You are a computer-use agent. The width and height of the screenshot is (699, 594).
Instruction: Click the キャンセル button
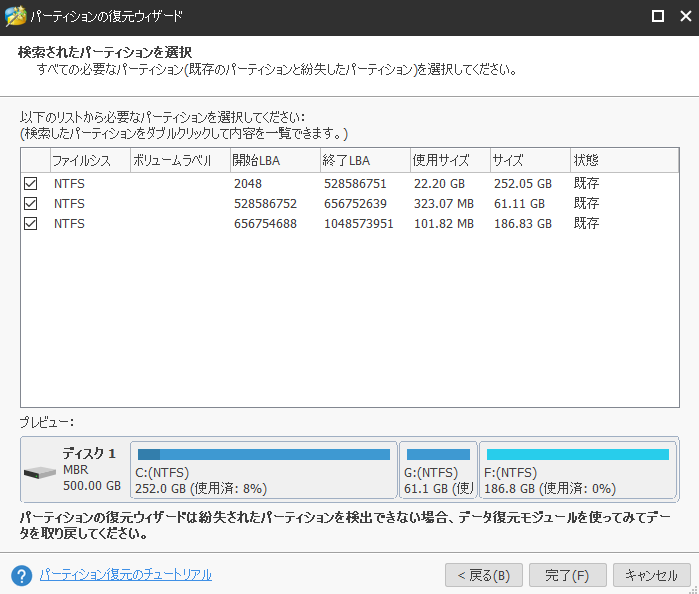(651, 575)
